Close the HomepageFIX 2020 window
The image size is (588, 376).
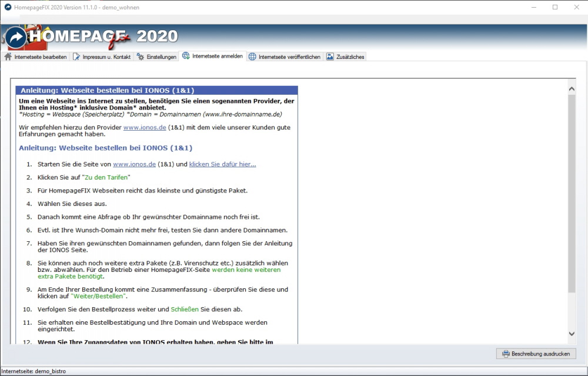(x=577, y=8)
